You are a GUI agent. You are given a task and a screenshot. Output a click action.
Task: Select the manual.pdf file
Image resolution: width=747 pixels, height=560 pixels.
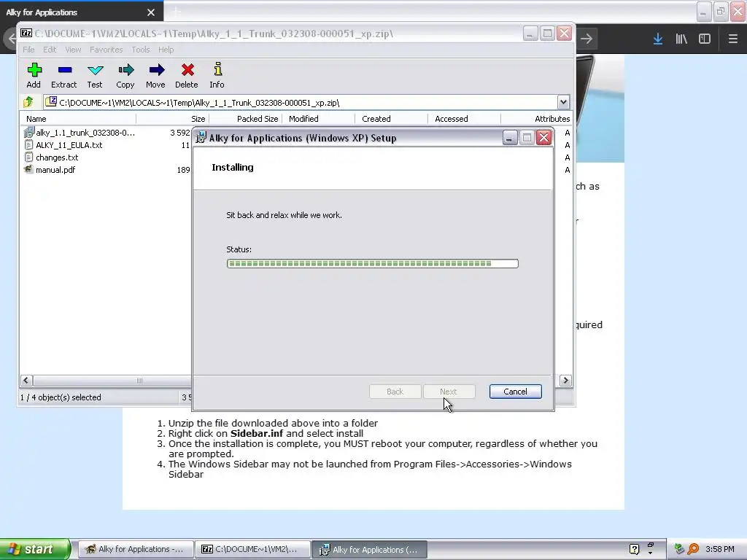[x=50, y=169]
